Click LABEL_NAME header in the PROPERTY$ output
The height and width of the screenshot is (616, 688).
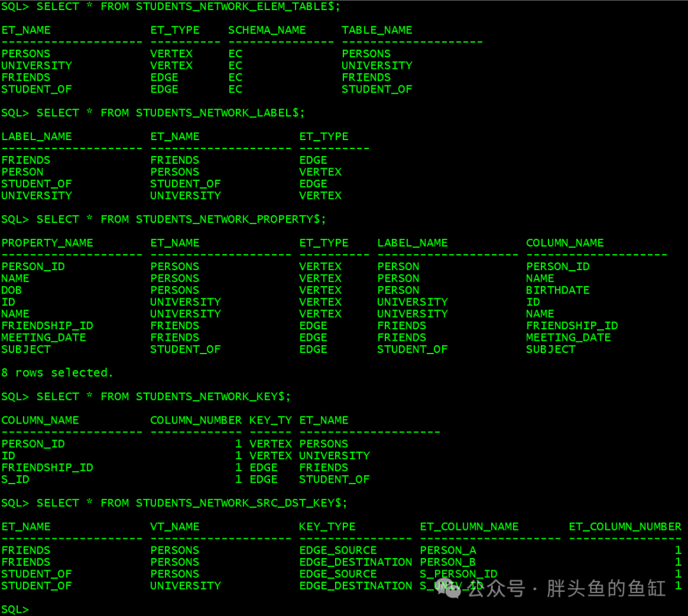pyautogui.click(x=412, y=243)
